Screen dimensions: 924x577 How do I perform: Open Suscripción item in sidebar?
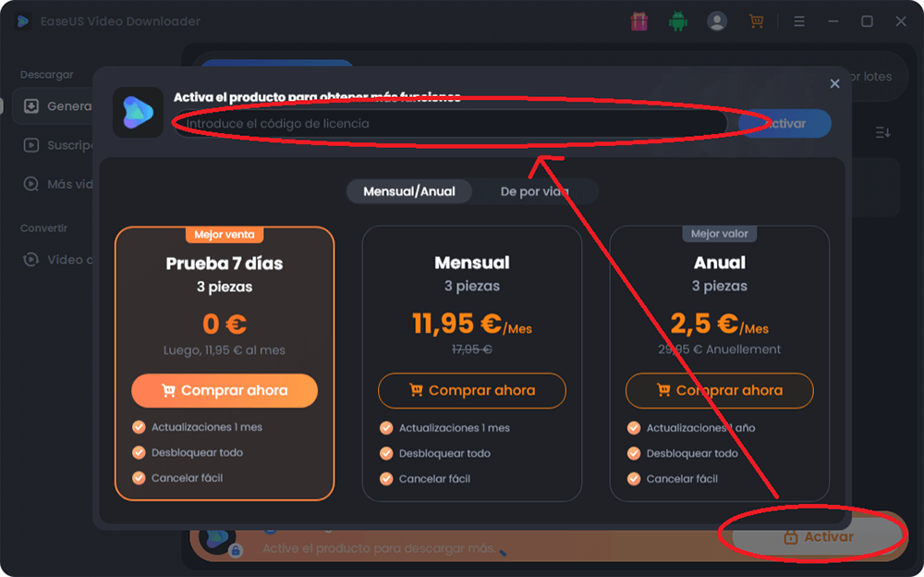pos(53,145)
